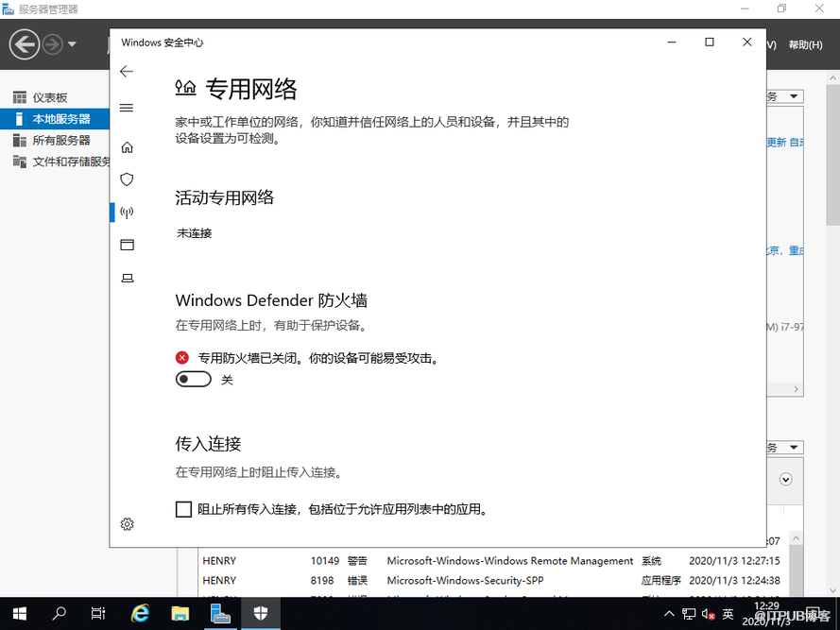Open app and browser control icon

coord(127,245)
